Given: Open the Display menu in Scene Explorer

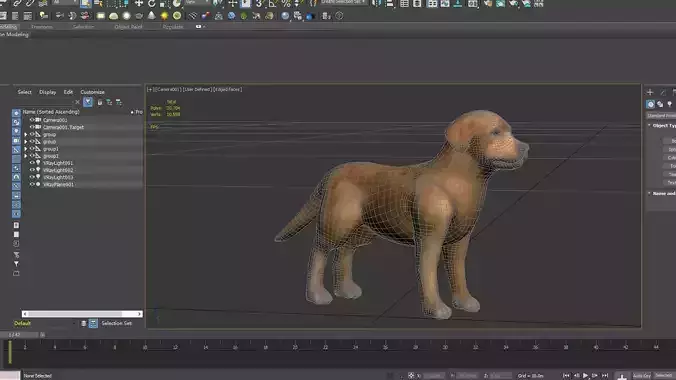Looking at the screenshot, I should 47,92.
